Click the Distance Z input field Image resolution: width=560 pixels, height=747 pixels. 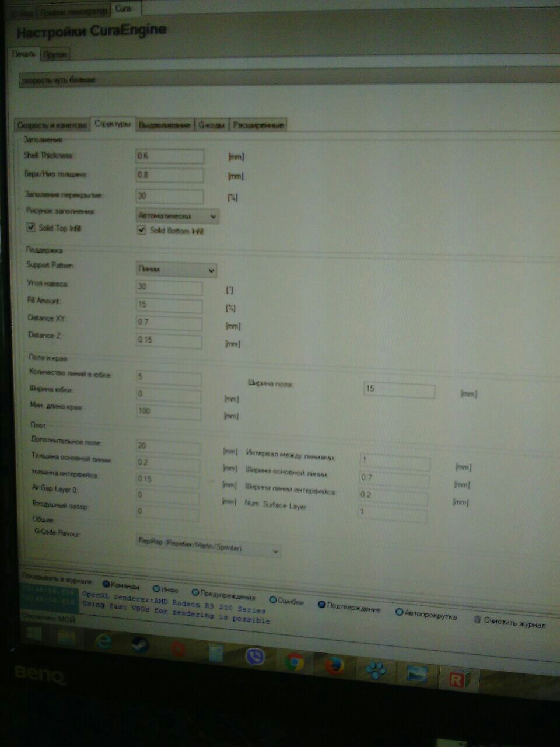[x=169, y=340]
